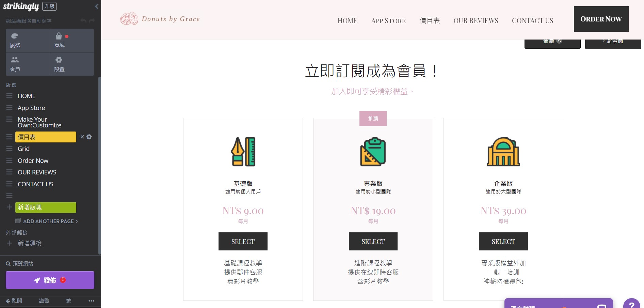Click the undo arrow above the sidebar

(84, 21)
